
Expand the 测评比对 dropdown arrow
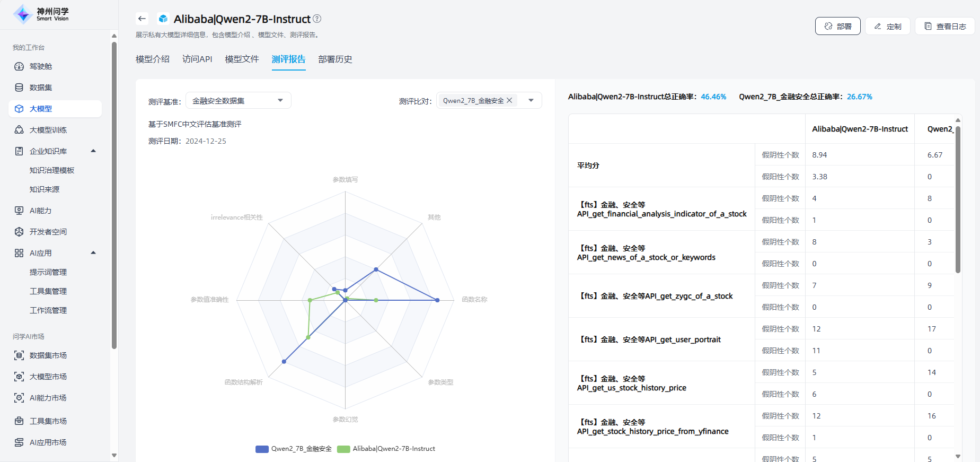point(531,100)
